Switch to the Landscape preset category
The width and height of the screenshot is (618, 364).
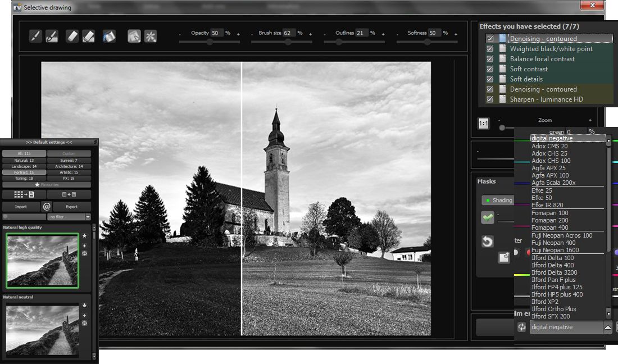(23, 166)
